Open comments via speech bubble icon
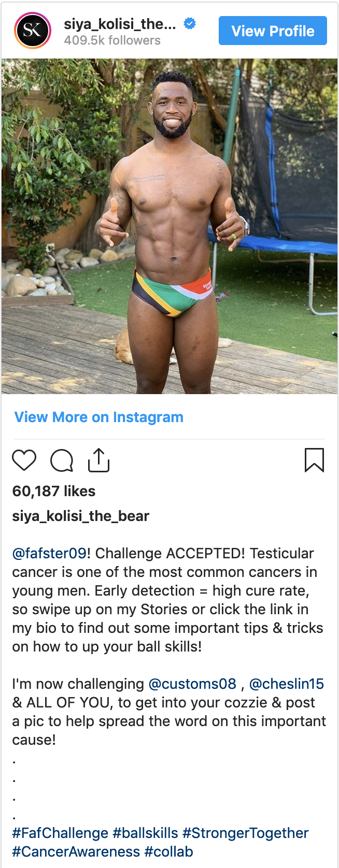Image resolution: width=339 pixels, height=868 pixels. tap(62, 460)
